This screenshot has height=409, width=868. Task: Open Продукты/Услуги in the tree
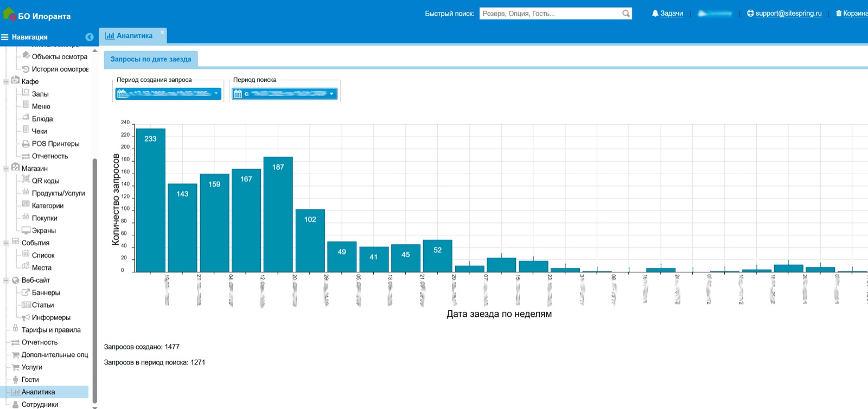pyautogui.click(x=58, y=193)
